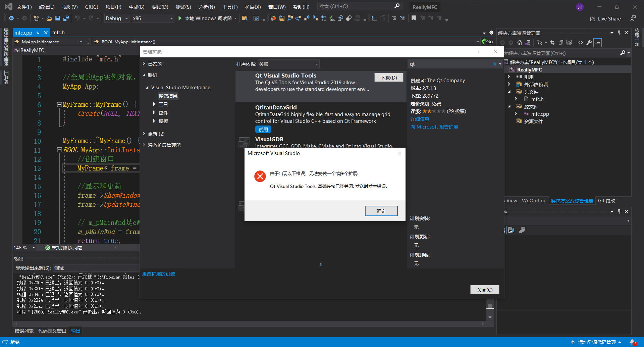
Task: Select mfc.cpp in Solution Explorer tree
Action: click(540, 114)
